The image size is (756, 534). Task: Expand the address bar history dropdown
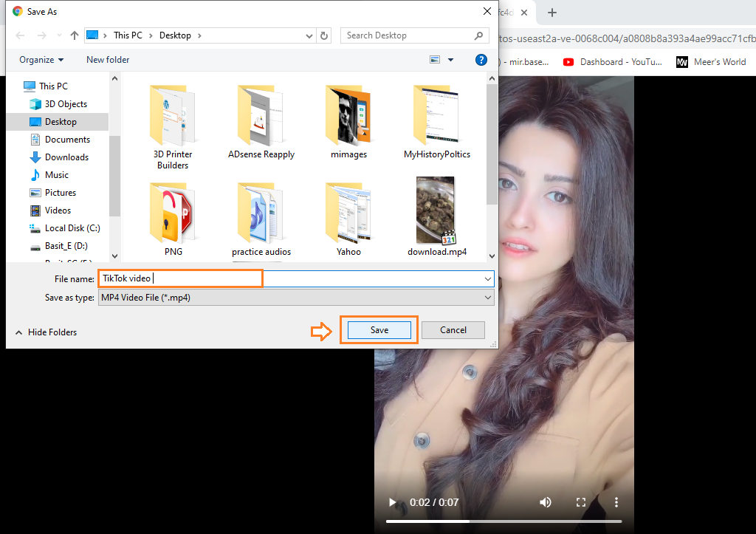(309, 35)
